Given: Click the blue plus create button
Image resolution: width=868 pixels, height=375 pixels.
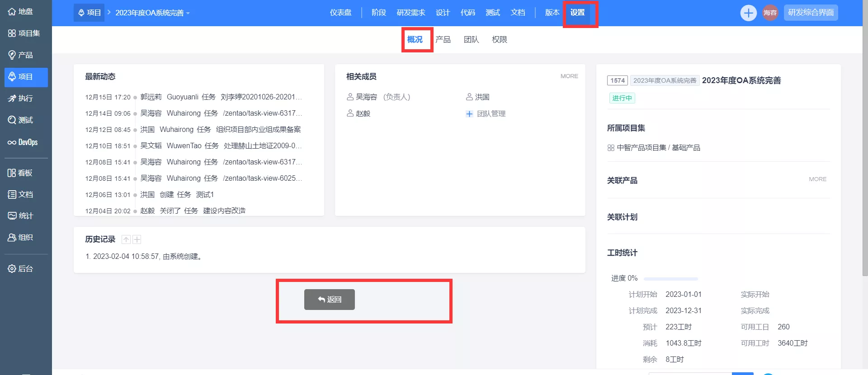Looking at the screenshot, I should tap(748, 13).
